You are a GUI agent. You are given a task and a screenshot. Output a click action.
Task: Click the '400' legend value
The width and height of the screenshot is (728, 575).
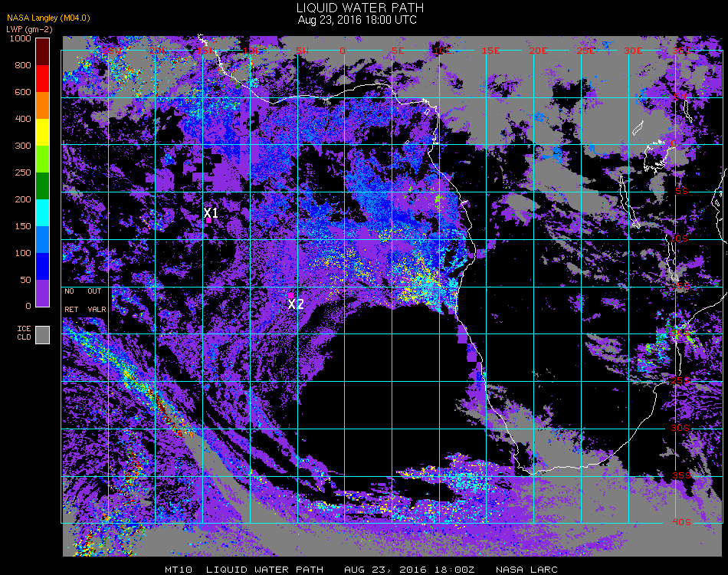tap(23, 119)
